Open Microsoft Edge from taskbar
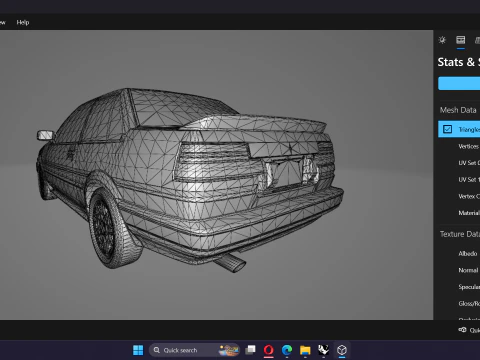 pos(287,350)
